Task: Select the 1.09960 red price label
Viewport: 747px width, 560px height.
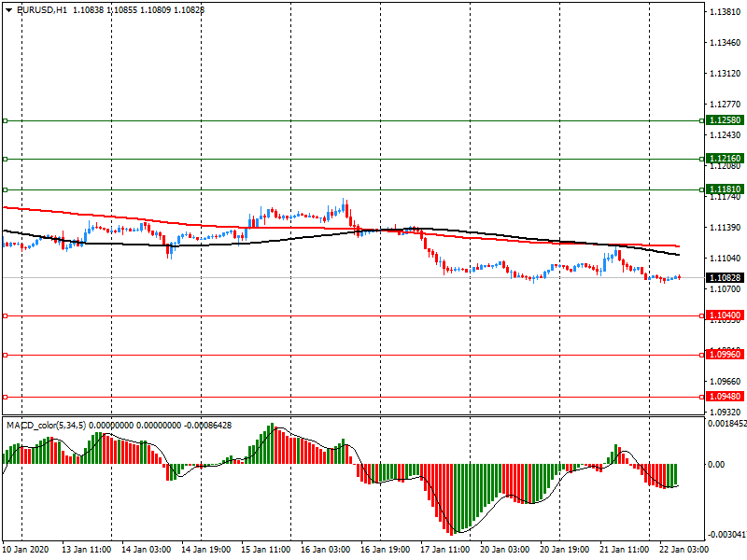Action: pyautogui.click(x=725, y=355)
